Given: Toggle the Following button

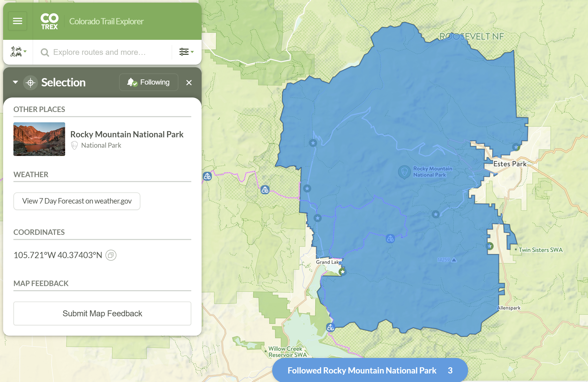Looking at the screenshot, I should coord(149,82).
